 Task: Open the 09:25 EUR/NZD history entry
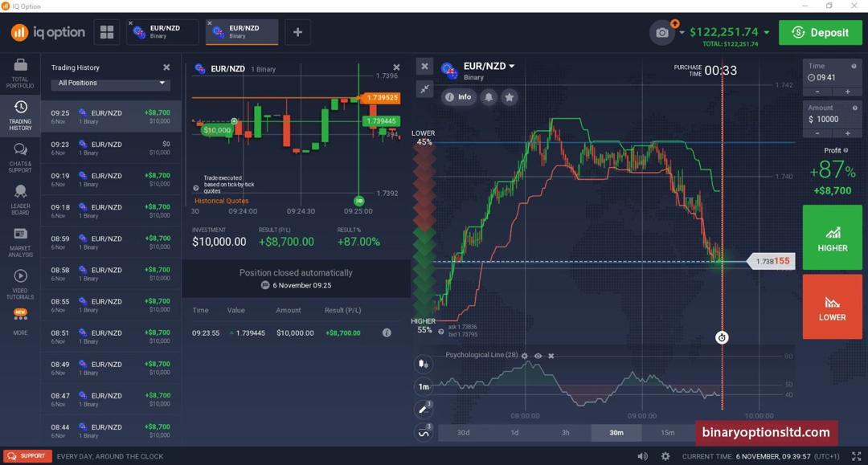pos(111,116)
